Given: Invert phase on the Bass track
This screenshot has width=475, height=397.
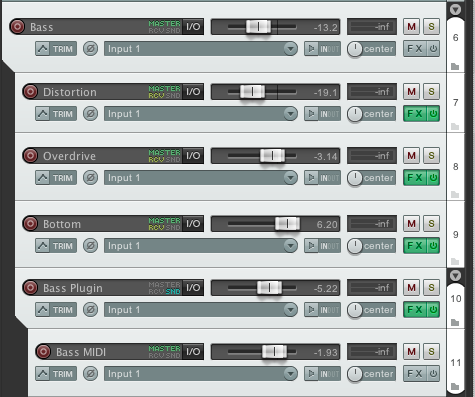Looking at the screenshot, I should pyautogui.click(x=90, y=49).
